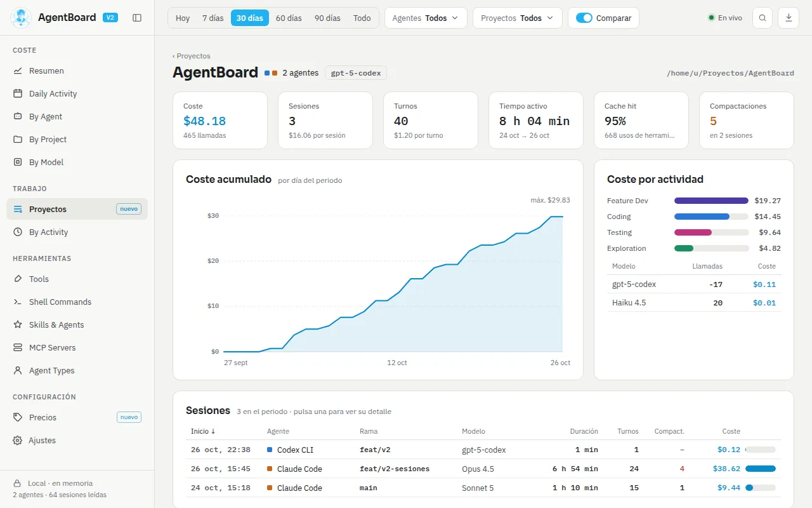
Task: Sort sessions by Inicio column
Action: 203,431
